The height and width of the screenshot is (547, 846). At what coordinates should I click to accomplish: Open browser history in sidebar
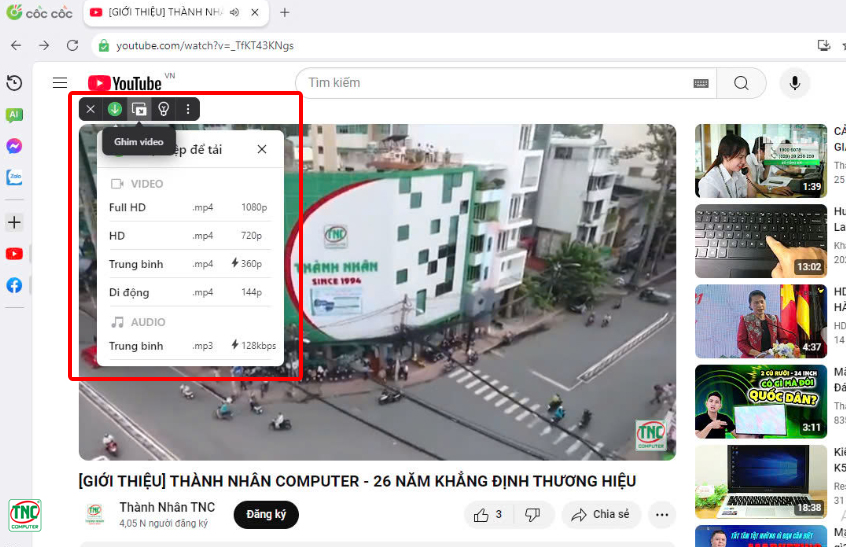(14, 83)
